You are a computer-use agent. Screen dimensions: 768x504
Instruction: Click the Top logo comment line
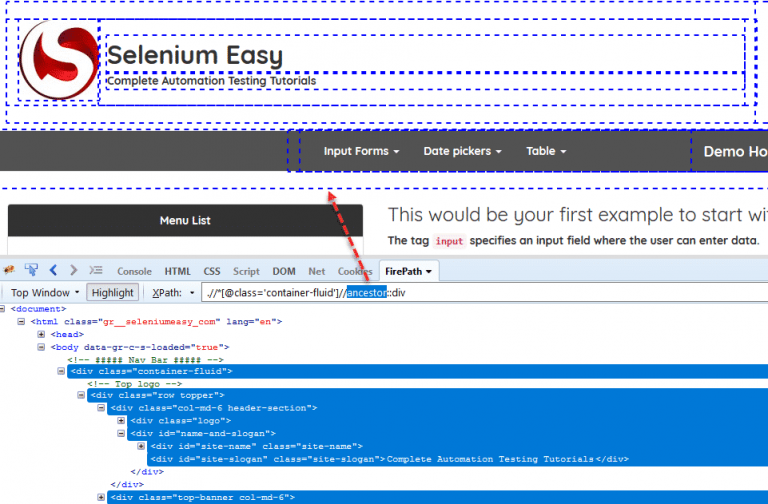tap(135, 384)
